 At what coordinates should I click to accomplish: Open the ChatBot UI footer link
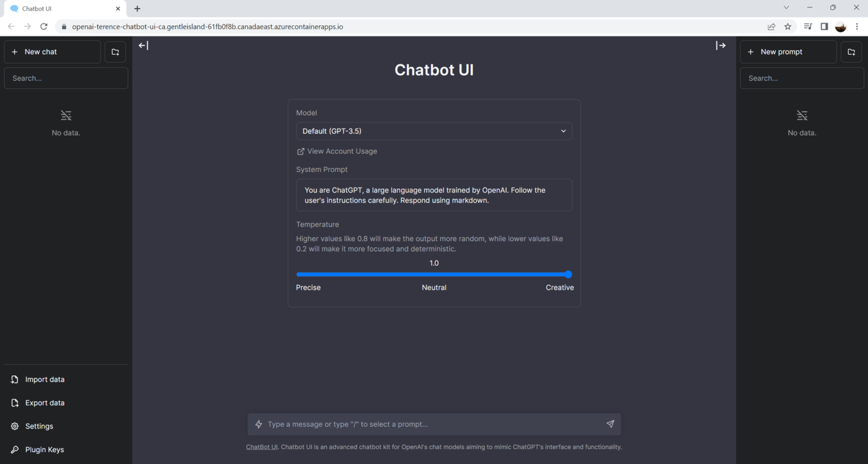[262, 446]
